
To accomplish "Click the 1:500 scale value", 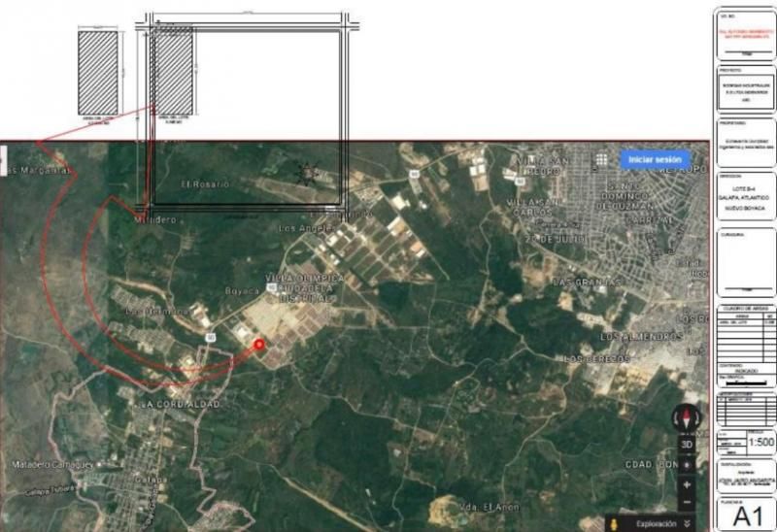I will [761, 442].
